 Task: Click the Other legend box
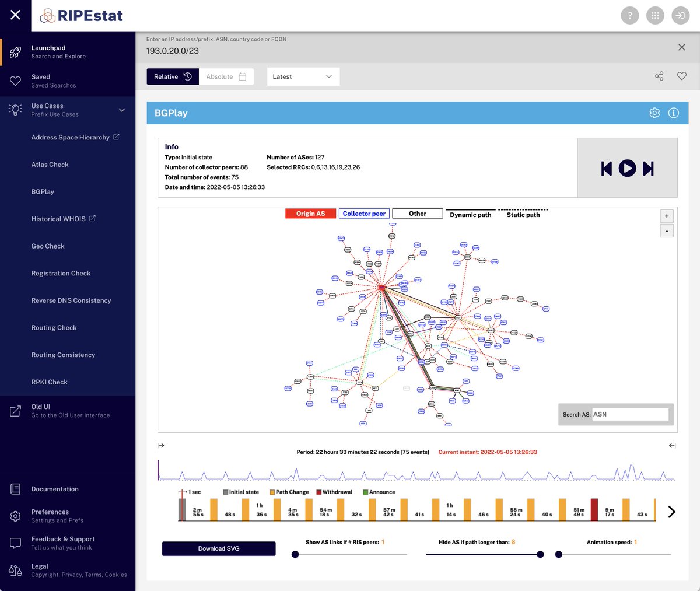pos(418,214)
